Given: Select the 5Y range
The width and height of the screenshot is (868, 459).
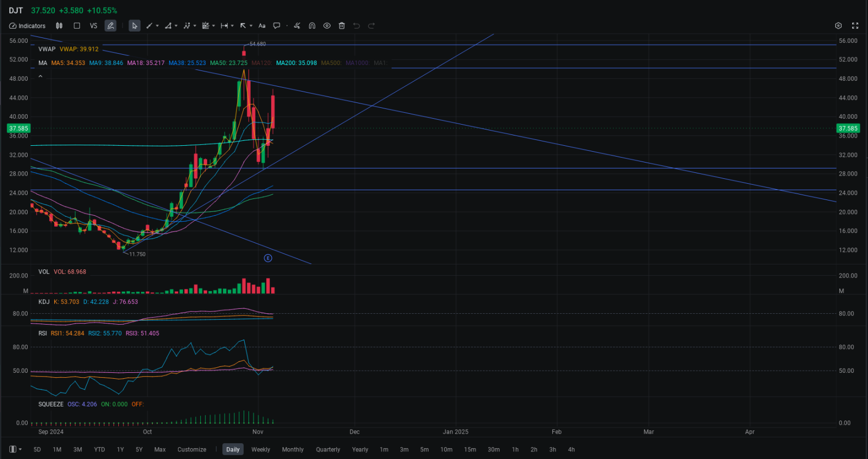Looking at the screenshot, I should coord(139,449).
